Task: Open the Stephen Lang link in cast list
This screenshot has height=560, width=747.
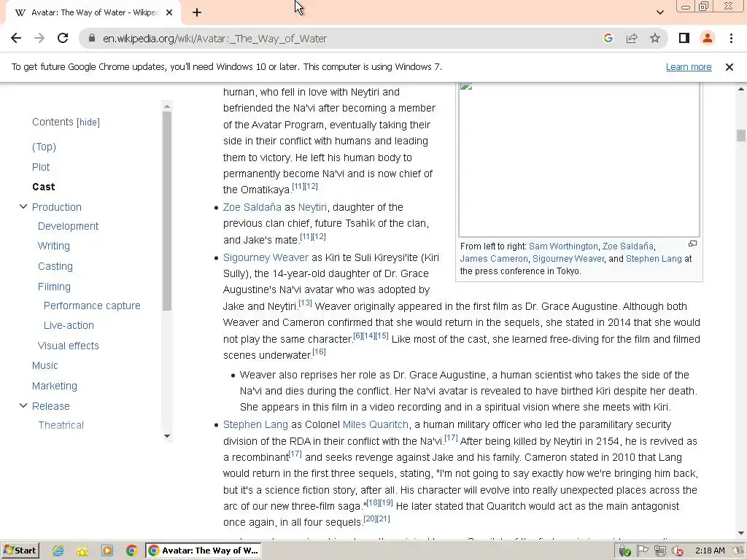Action: pyautogui.click(x=255, y=424)
